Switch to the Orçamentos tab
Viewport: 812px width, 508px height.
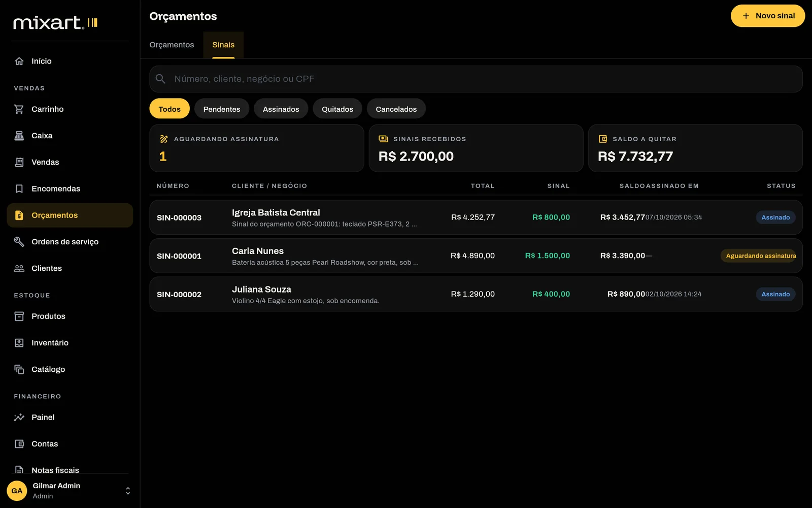[x=172, y=45]
